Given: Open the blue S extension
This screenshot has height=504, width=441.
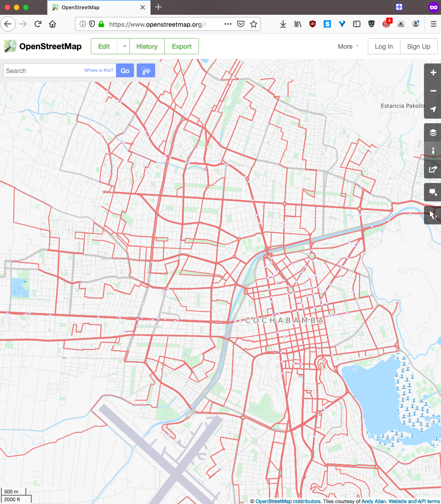Looking at the screenshot, I should (327, 24).
